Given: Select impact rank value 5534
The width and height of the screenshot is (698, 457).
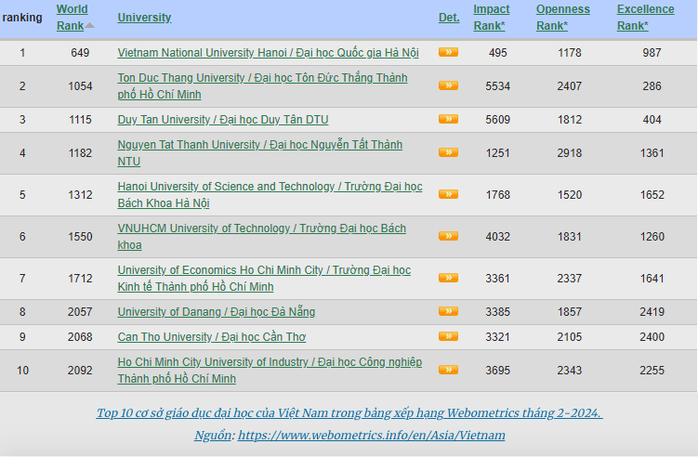Looking at the screenshot, I should pos(498,86).
